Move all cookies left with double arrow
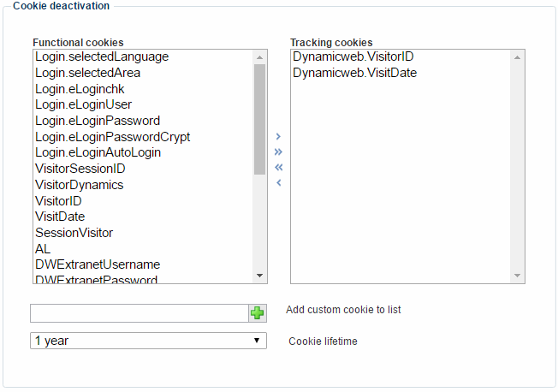Viewport: 558px width, 392px height. pos(278,168)
